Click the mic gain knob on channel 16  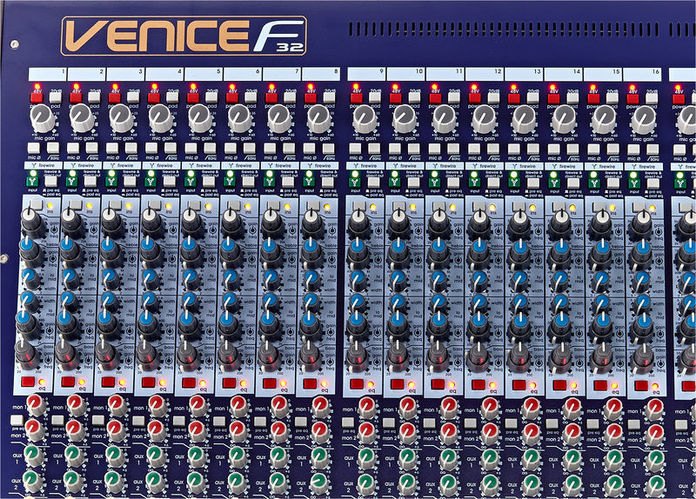tap(643, 119)
